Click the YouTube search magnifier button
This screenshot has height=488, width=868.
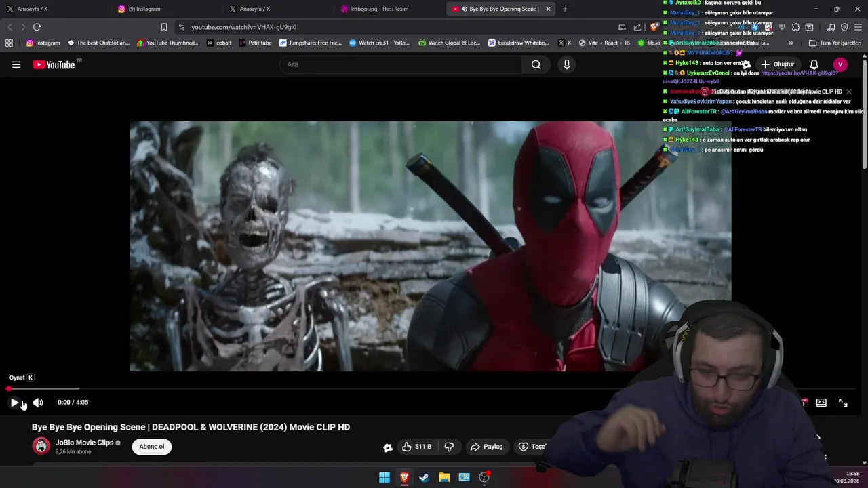[536, 64]
